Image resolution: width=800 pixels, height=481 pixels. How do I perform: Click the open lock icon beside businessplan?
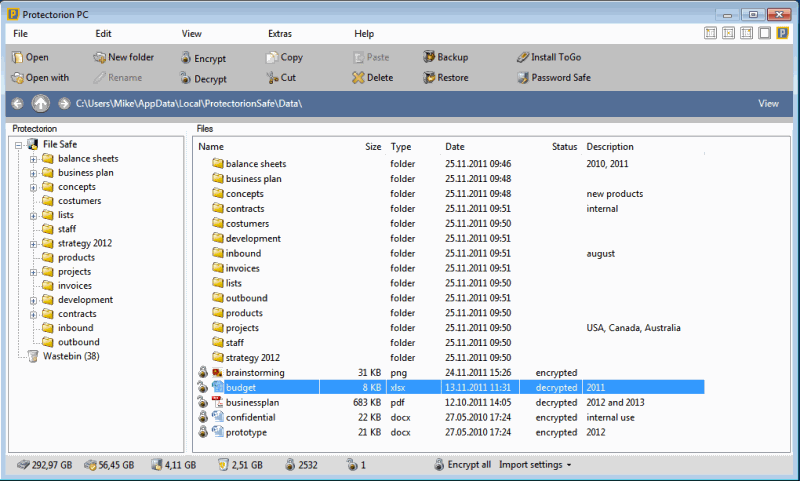[203, 402]
